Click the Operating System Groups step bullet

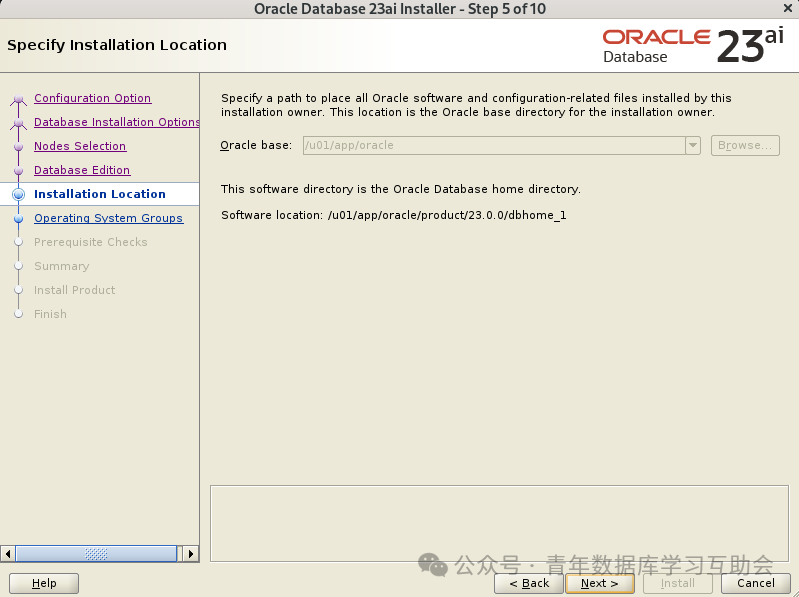(x=18, y=219)
